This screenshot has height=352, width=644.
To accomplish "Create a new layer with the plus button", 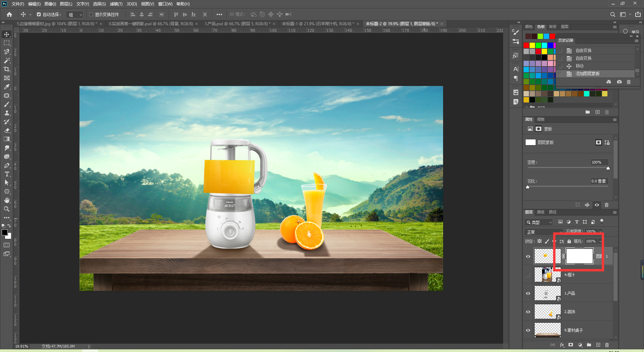I will pyautogui.click(x=598, y=345).
